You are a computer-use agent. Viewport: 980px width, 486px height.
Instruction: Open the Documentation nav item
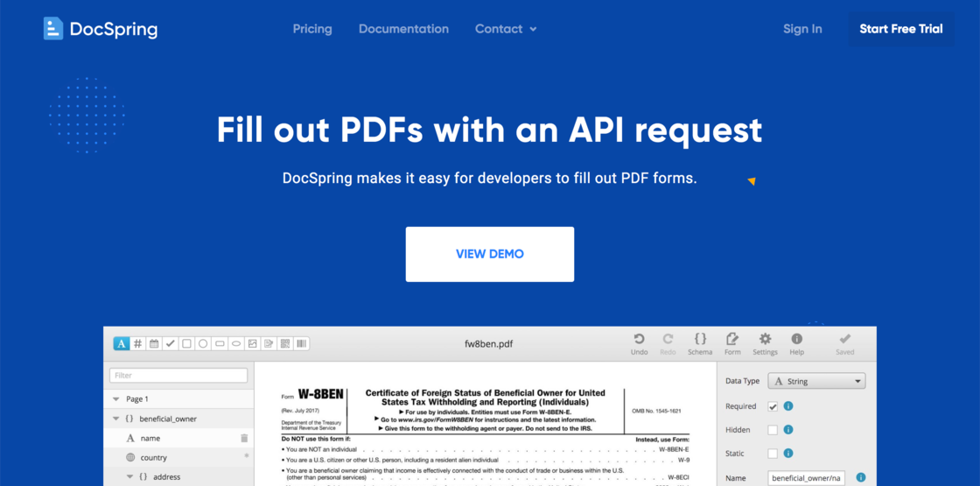[403, 29]
